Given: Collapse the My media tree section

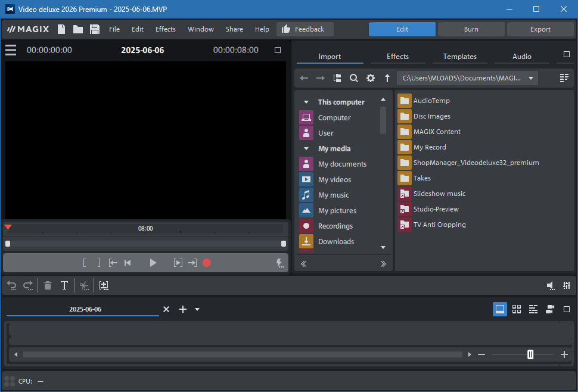Looking at the screenshot, I should click(x=306, y=148).
